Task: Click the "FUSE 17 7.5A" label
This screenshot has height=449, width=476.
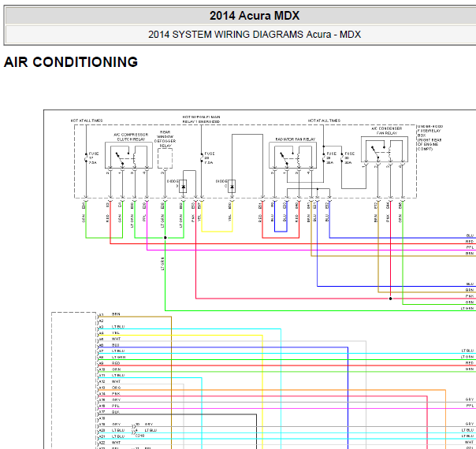Action: click(94, 158)
